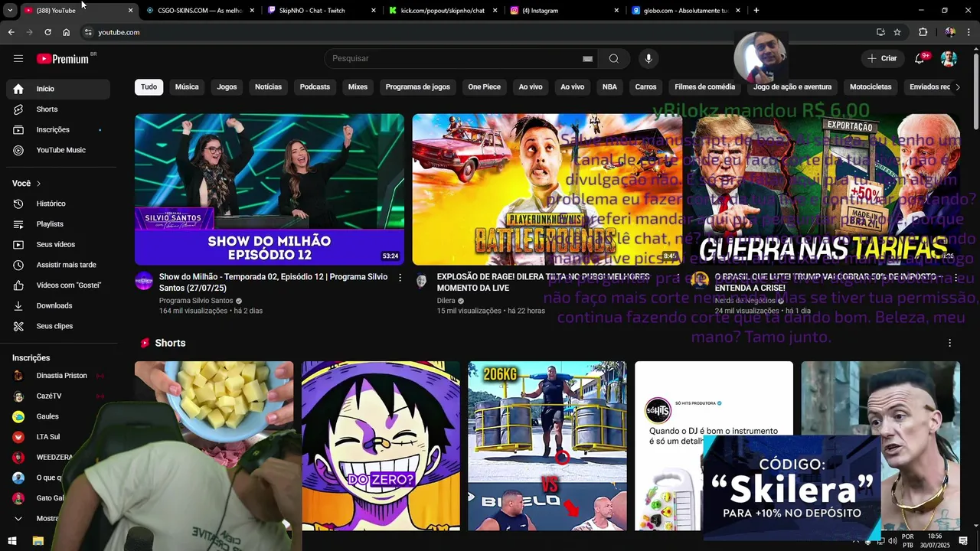Image resolution: width=980 pixels, height=551 pixels.
Task: Switch to globo.com browser tab
Action: coord(685,11)
